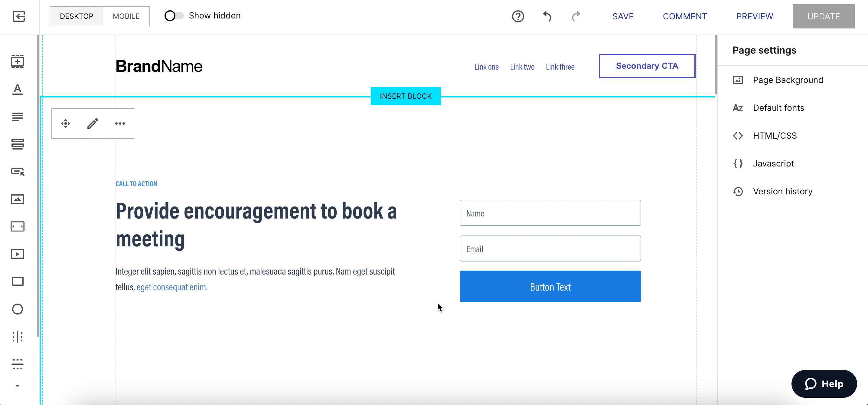The width and height of the screenshot is (868, 405).
Task: Click the HTML/CSS angle brackets icon
Action: [738, 136]
